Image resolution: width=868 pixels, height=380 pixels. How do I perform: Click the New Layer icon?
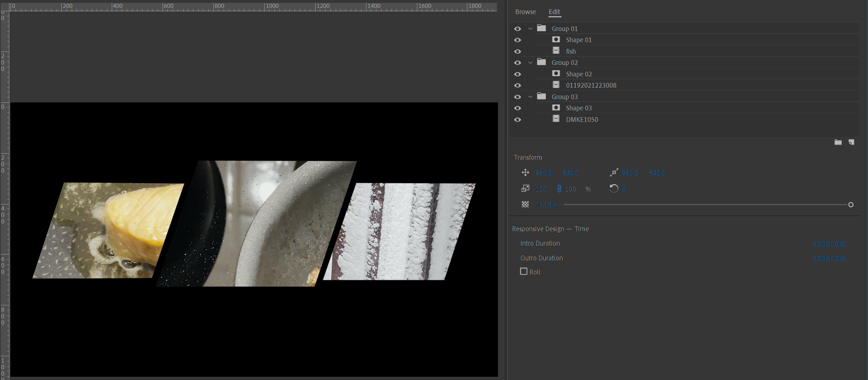851,142
